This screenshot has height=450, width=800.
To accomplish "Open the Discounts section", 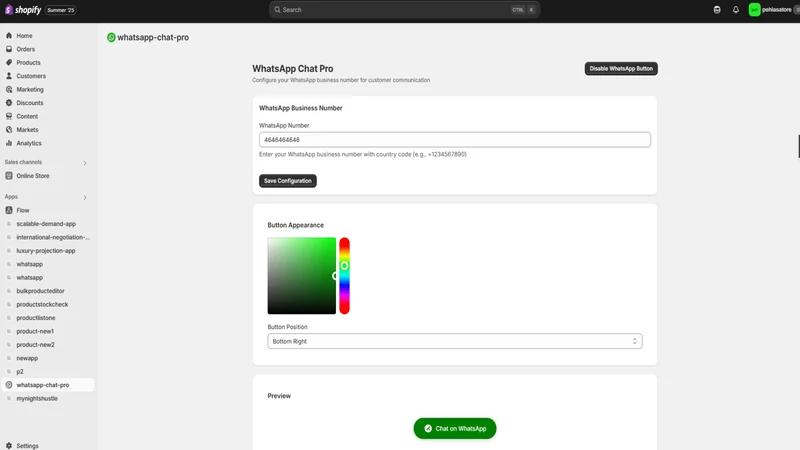I will pos(30,103).
